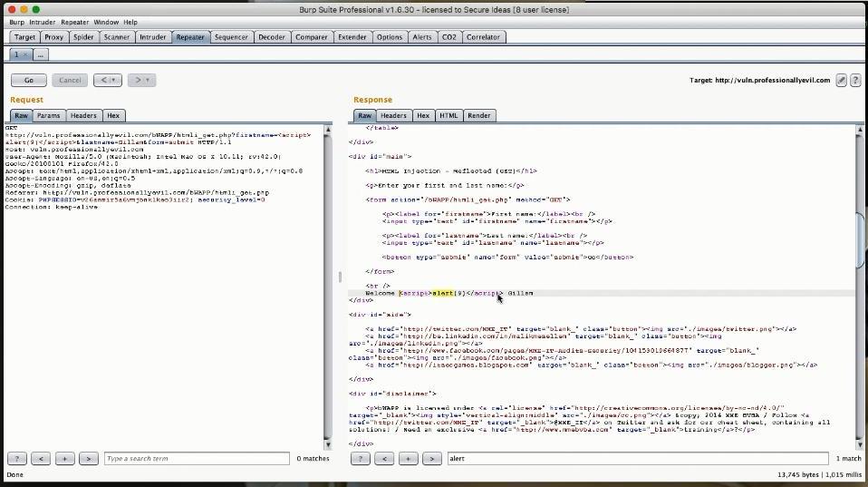Add a new Repeater tab with ellipsis
The image size is (868, 487).
[41, 54]
